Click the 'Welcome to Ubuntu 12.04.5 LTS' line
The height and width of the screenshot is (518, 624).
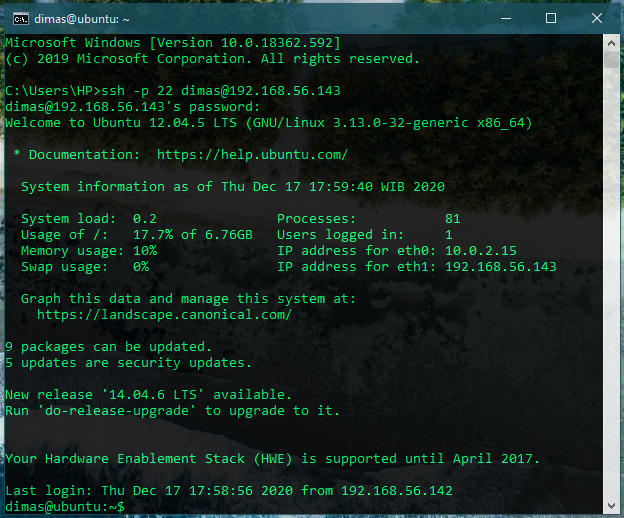click(268, 123)
